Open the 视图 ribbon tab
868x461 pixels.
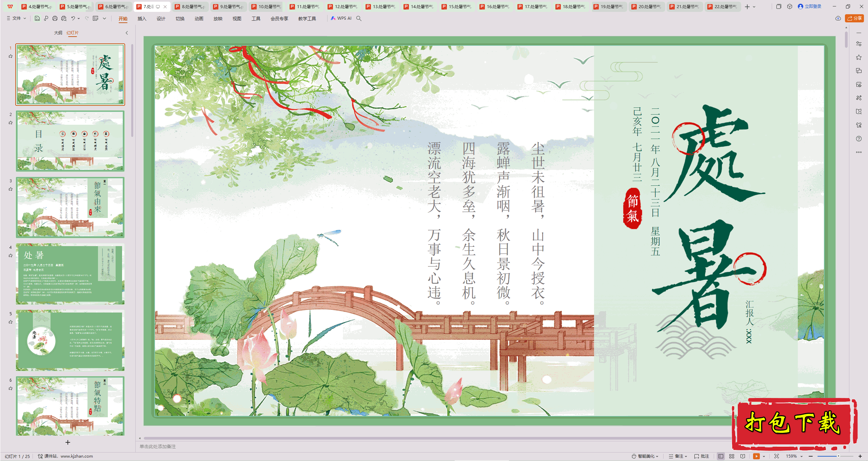click(237, 19)
